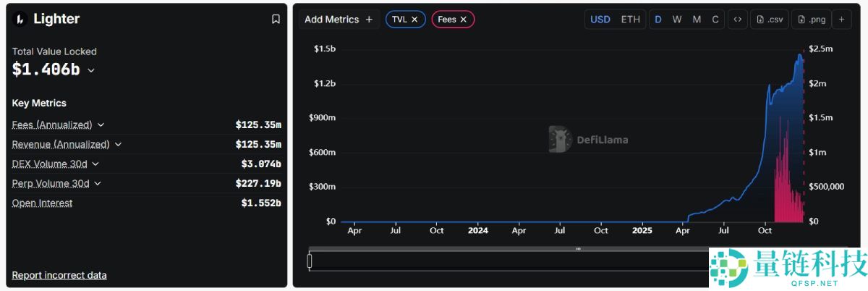Select weekly W interval

[677, 20]
